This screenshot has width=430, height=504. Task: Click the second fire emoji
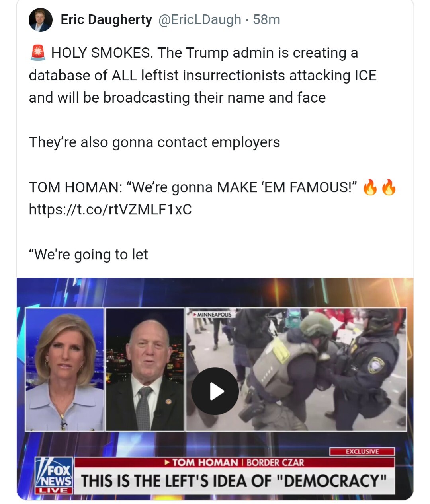click(389, 187)
